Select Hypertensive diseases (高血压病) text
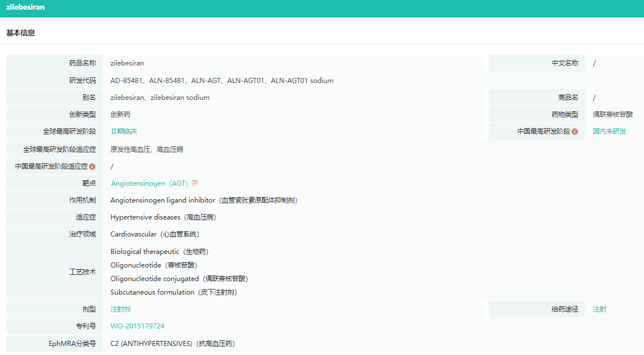 (163, 217)
